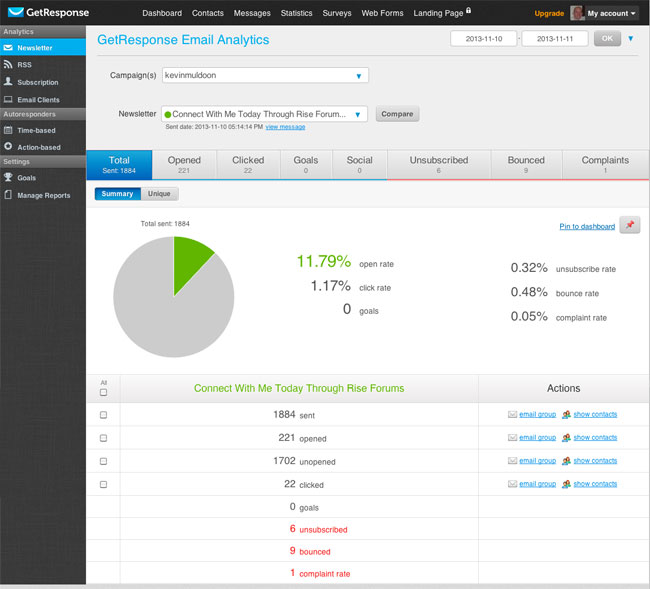Open the Clicked tab
Image resolution: width=650 pixels, height=589 pixels.
(248, 165)
